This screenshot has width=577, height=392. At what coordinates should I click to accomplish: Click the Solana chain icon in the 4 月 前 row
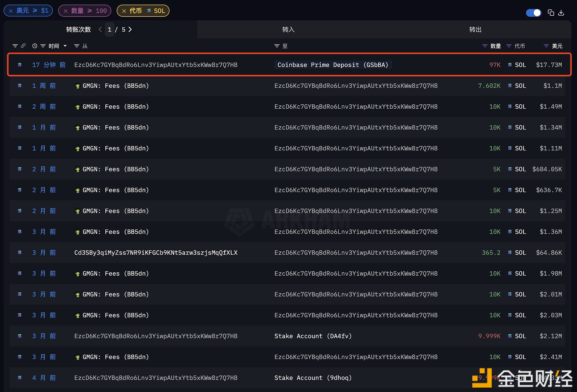pyautogui.click(x=20, y=378)
